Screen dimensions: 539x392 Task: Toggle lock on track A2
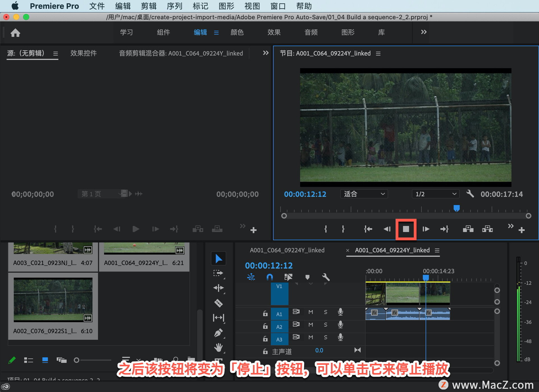265,326
